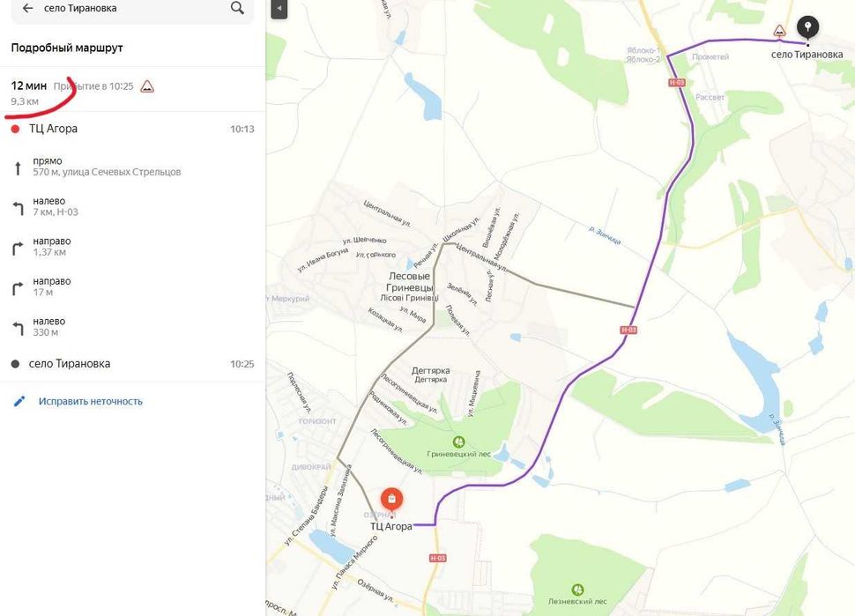Click the село Тирановка destination entry
This screenshot has width=855, height=616.
[69, 363]
